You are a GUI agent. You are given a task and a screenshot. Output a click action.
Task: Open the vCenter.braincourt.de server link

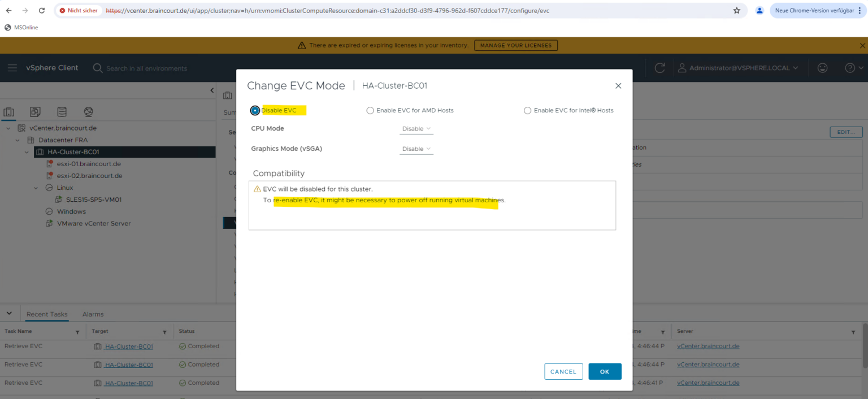coord(708,346)
